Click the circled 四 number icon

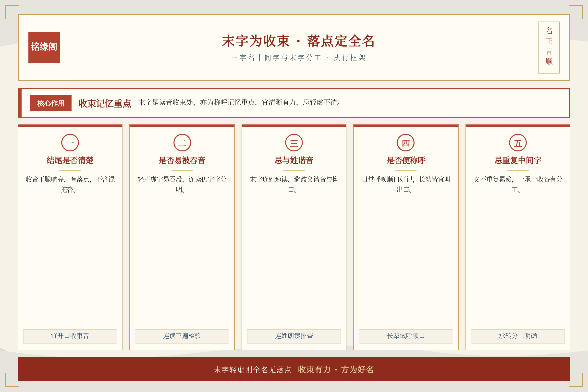pyautogui.click(x=406, y=143)
